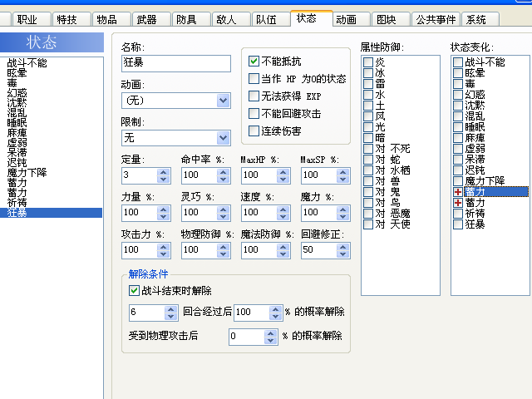Select 幻惑 in the state list
The height and width of the screenshot is (399, 532).
click(17, 92)
